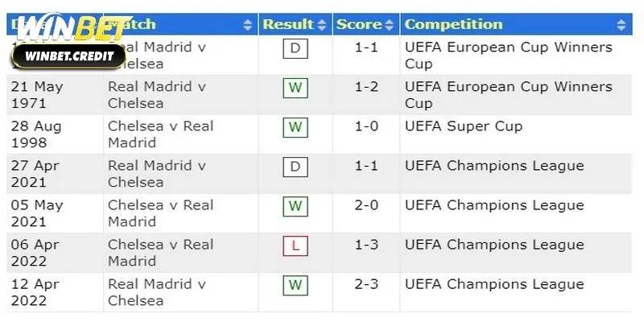The height and width of the screenshot is (322, 644).
Task: Select the W badge for 21 May 1971
Action: pos(295,88)
